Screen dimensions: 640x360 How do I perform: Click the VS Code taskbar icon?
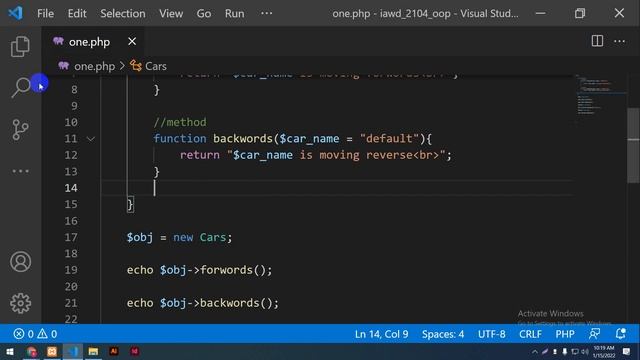coord(73,351)
